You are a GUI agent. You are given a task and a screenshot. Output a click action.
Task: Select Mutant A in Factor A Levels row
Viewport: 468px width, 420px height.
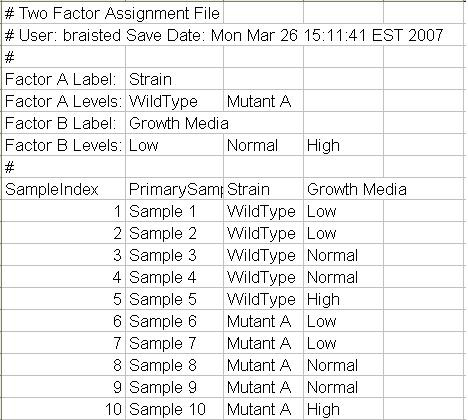click(x=263, y=101)
